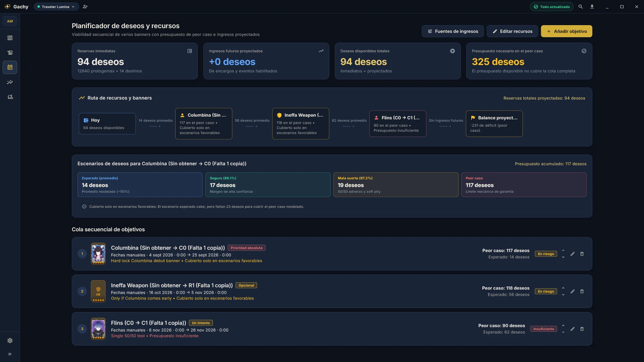
Task: Select the Esperado (promedio) scenario card
Action: pyautogui.click(x=140, y=185)
